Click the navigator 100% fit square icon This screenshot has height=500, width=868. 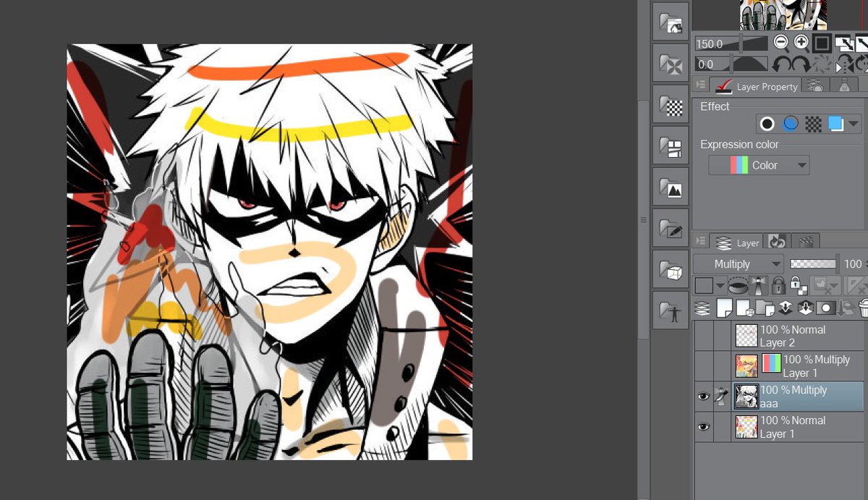[x=821, y=43]
